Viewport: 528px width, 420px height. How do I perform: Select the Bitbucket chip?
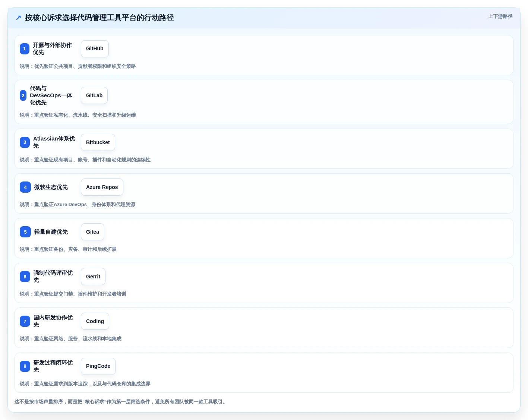pyautogui.click(x=98, y=142)
